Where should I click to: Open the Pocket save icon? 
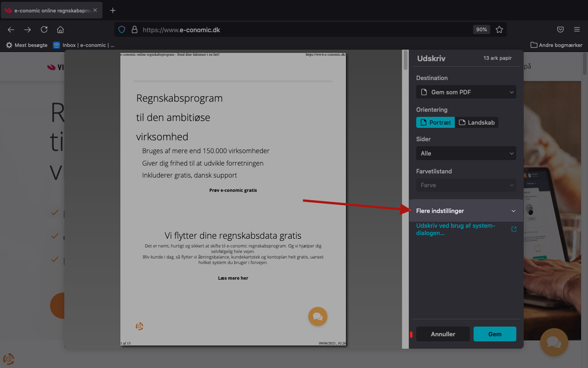[x=560, y=29]
